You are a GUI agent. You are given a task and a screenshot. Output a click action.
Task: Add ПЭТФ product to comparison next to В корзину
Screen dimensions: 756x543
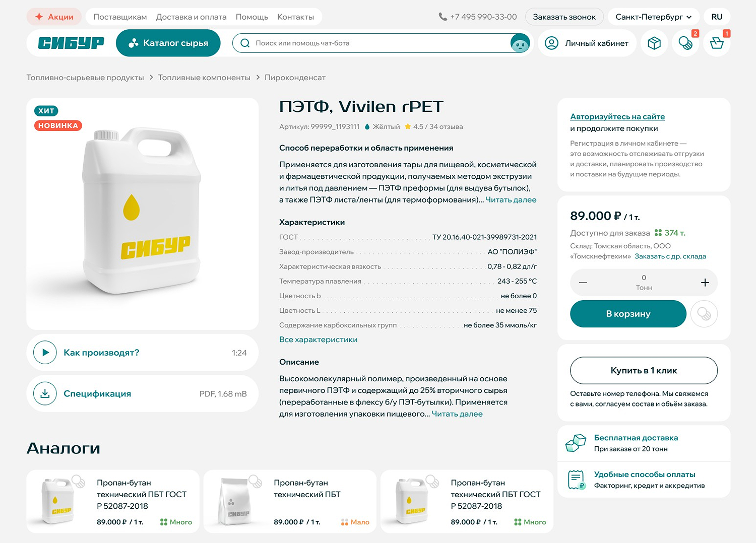[704, 314]
